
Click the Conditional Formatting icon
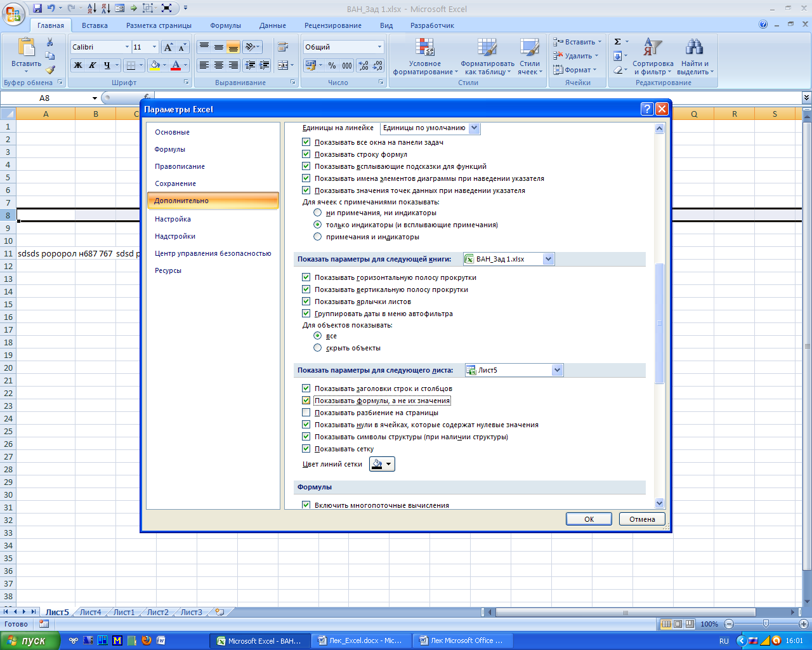pos(425,47)
